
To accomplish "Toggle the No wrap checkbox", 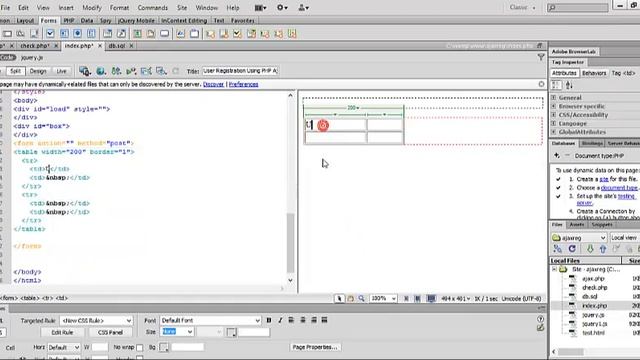I will (x=140, y=348).
